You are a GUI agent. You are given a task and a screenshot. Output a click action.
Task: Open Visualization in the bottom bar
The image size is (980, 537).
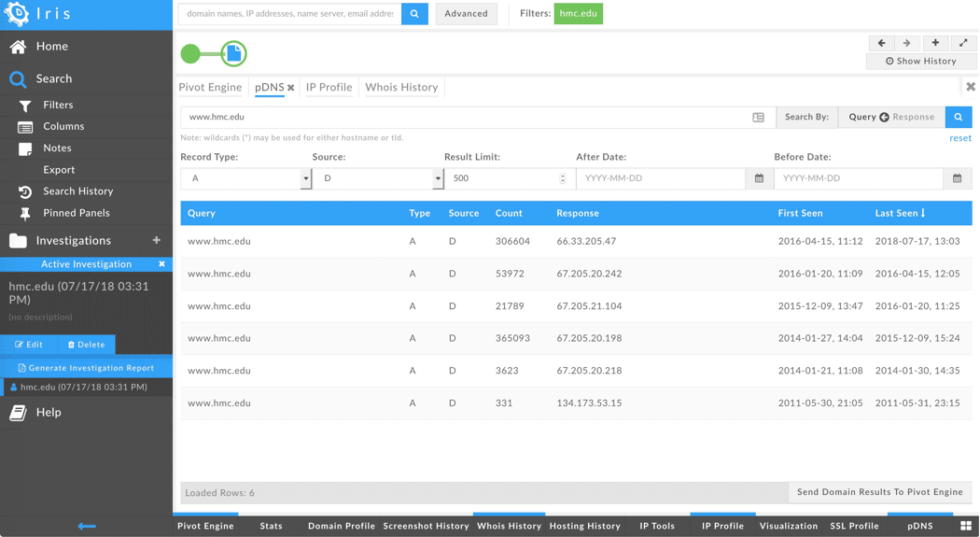click(x=788, y=526)
